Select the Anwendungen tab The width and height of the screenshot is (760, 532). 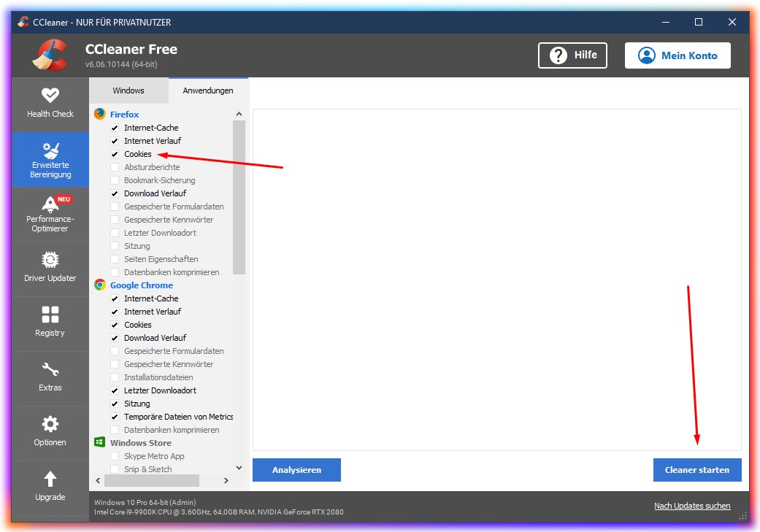pos(208,90)
